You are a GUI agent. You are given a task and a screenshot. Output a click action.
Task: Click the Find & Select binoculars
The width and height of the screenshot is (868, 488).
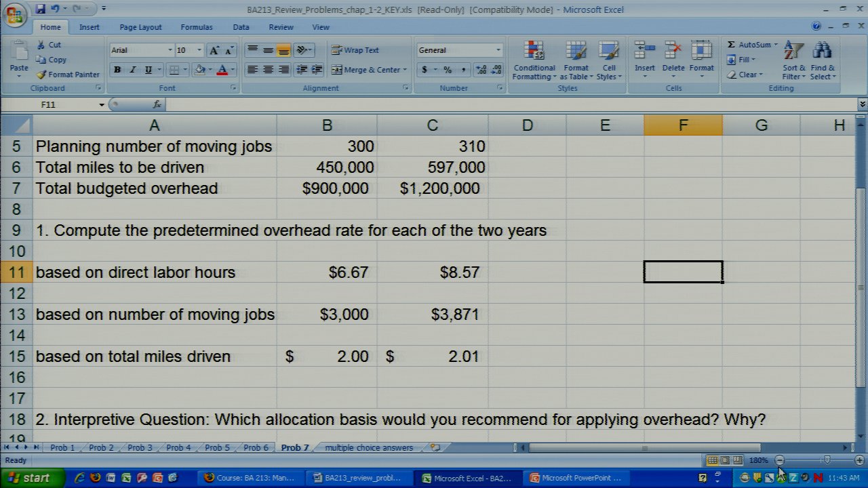[x=822, y=61]
